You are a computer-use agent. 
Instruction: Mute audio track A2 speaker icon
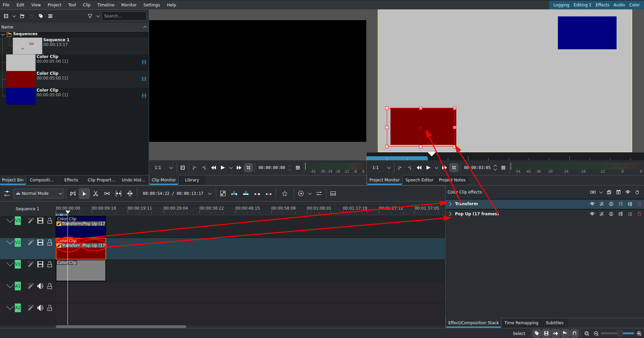tap(40, 308)
